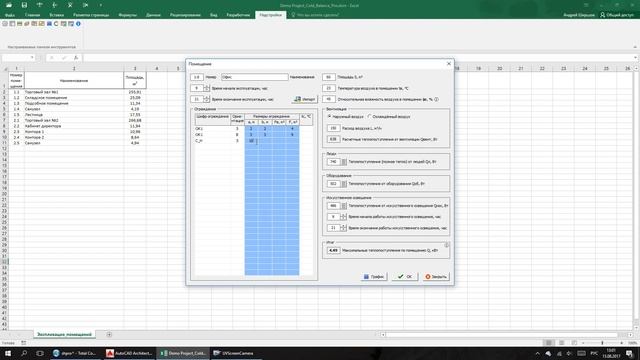This screenshot has width=640, height=360.
Task: Open the Разметка страницы ribbon tab
Action: coord(91,15)
